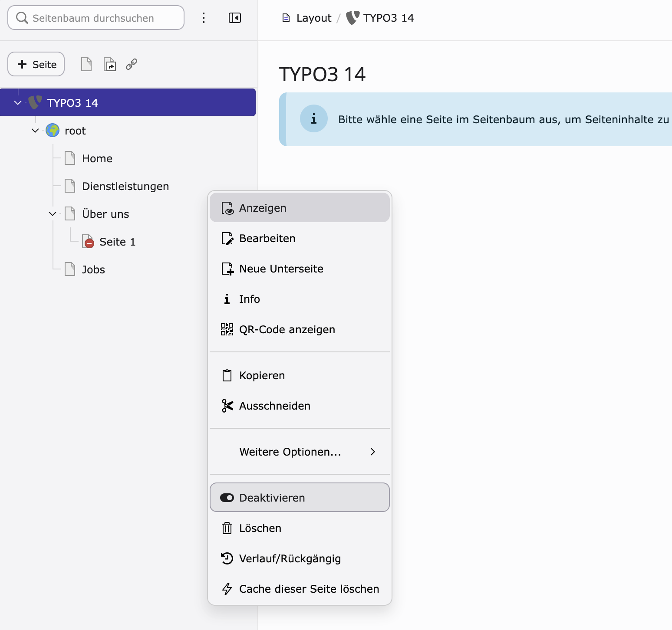Screen dimensions: 672x630
Task: Collapse the TYPO3 14 tree node
Action: click(x=18, y=103)
